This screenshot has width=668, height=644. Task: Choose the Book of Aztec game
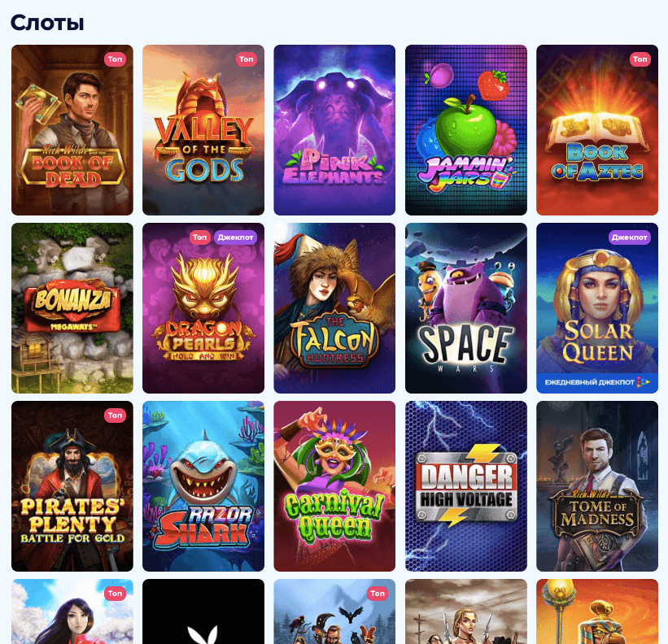click(x=597, y=130)
